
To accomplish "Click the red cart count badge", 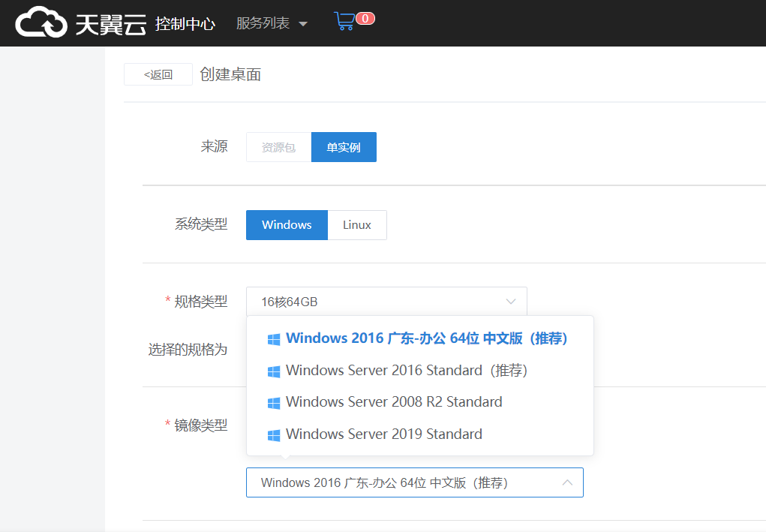I will [x=365, y=19].
